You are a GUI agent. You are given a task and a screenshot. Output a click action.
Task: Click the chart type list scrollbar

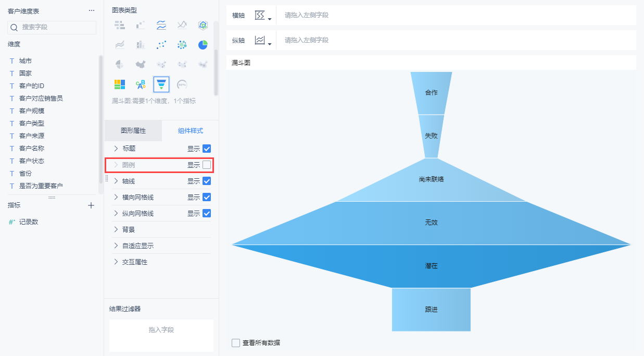(216, 72)
